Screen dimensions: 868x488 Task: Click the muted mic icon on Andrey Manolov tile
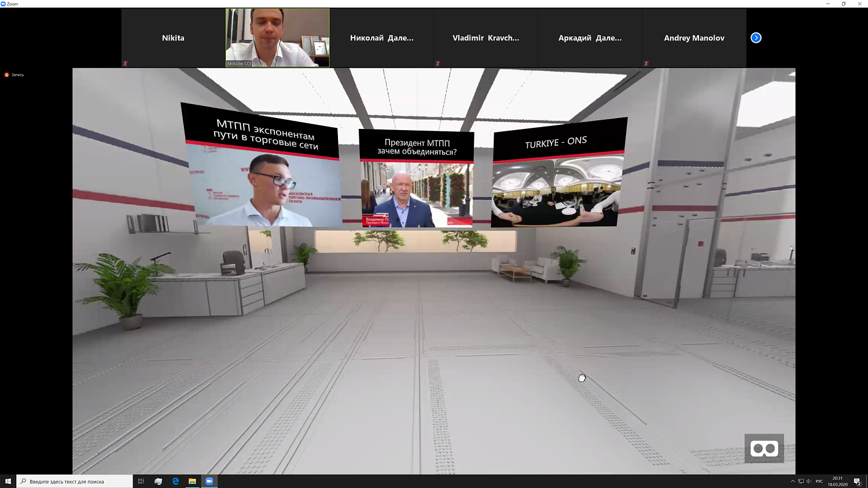(x=646, y=64)
